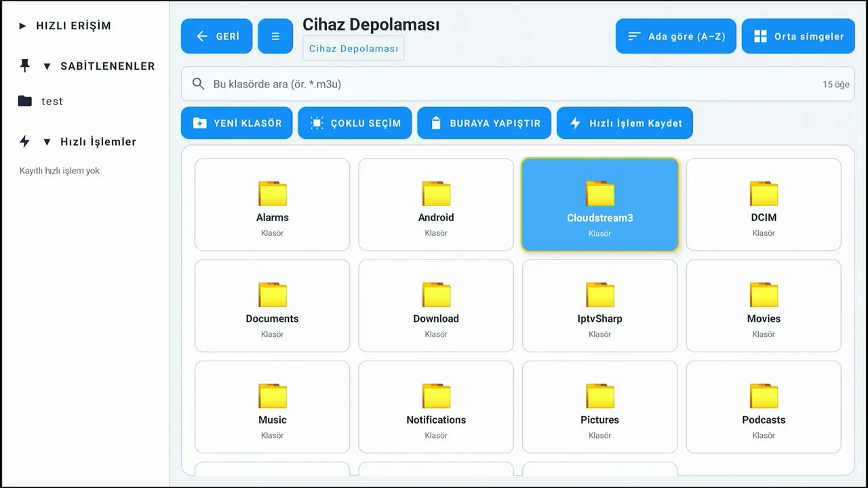The height and width of the screenshot is (488, 868).
Task: Open the Ada göre (A–Z) sort dropdown
Action: [676, 36]
